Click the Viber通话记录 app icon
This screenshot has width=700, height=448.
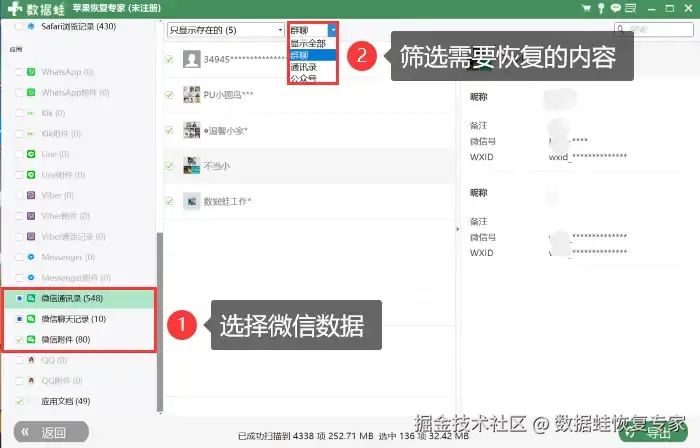point(31,236)
